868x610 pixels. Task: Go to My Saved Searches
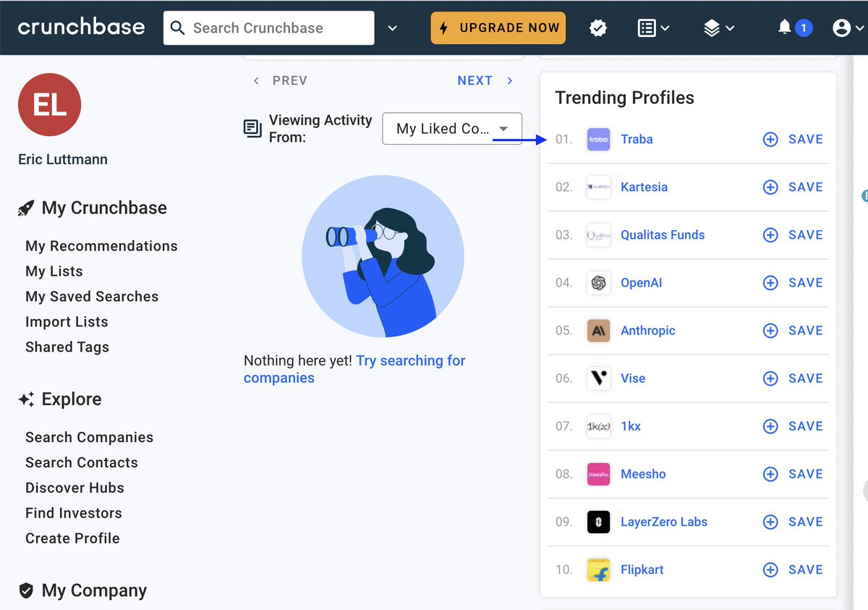tap(92, 297)
